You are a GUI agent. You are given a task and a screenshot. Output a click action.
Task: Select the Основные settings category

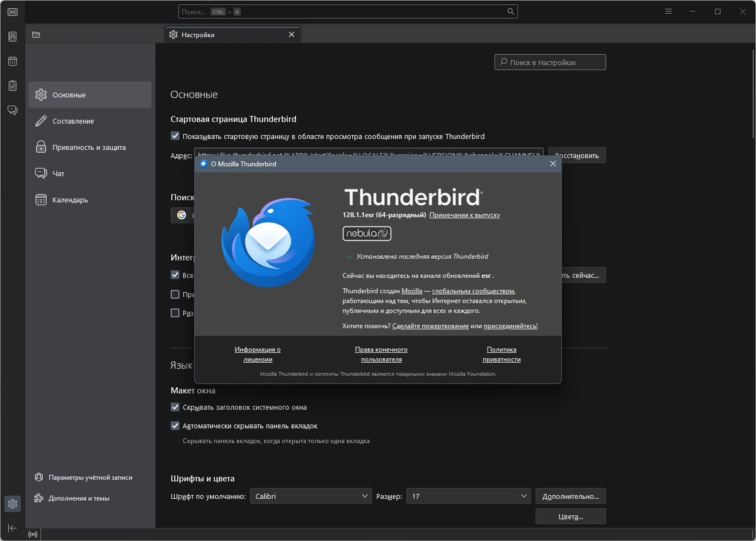point(90,94)
